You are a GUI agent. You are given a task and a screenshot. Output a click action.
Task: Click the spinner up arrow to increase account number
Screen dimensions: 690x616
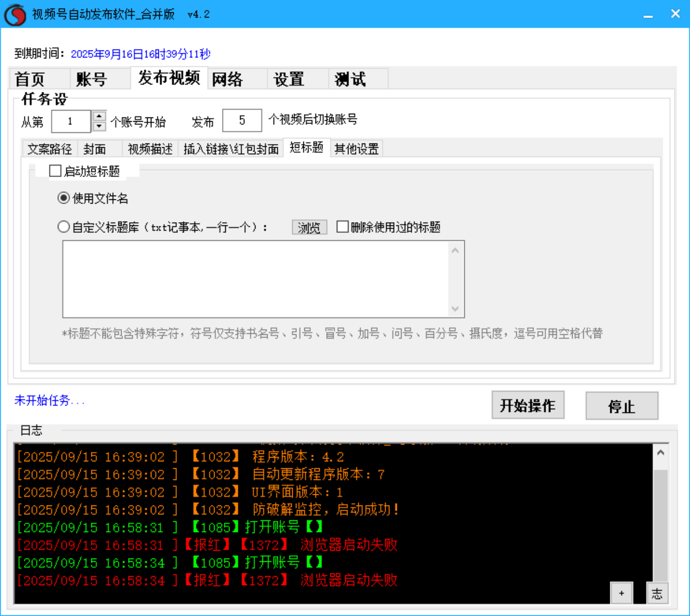pyautogui.click(x=99, y=117)
